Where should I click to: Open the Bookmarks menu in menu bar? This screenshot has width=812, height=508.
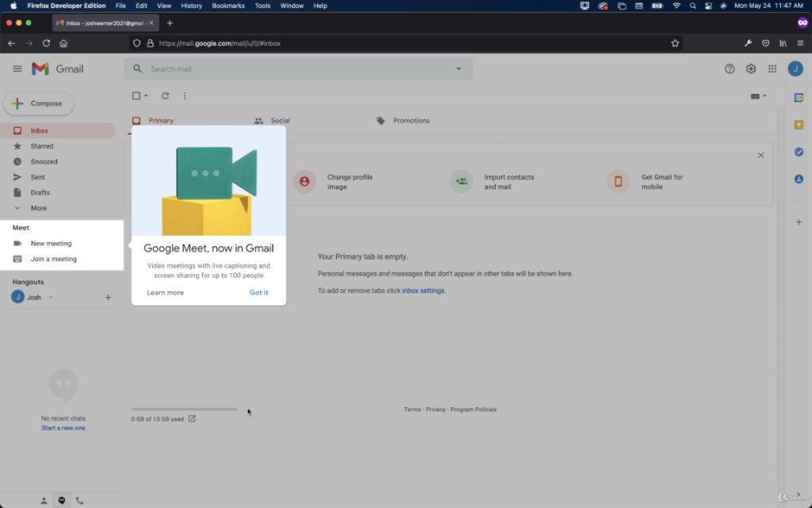pyautogui.click(x=228, y=6)
